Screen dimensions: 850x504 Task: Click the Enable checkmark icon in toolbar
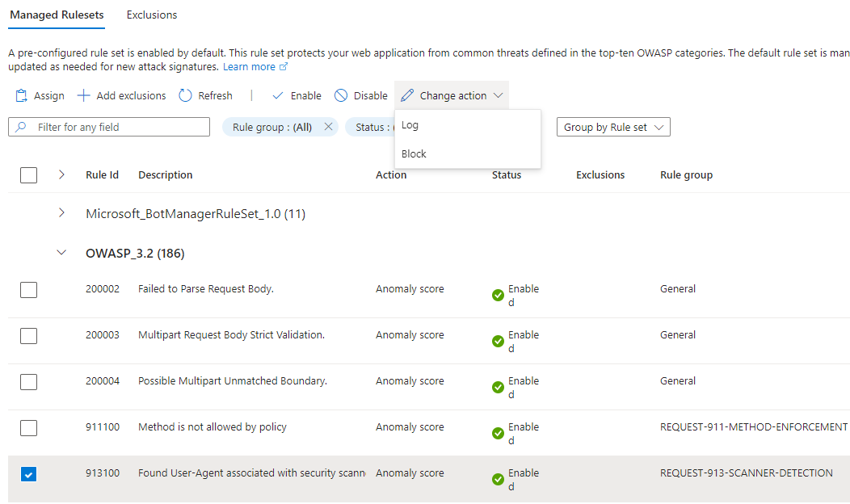278,95
